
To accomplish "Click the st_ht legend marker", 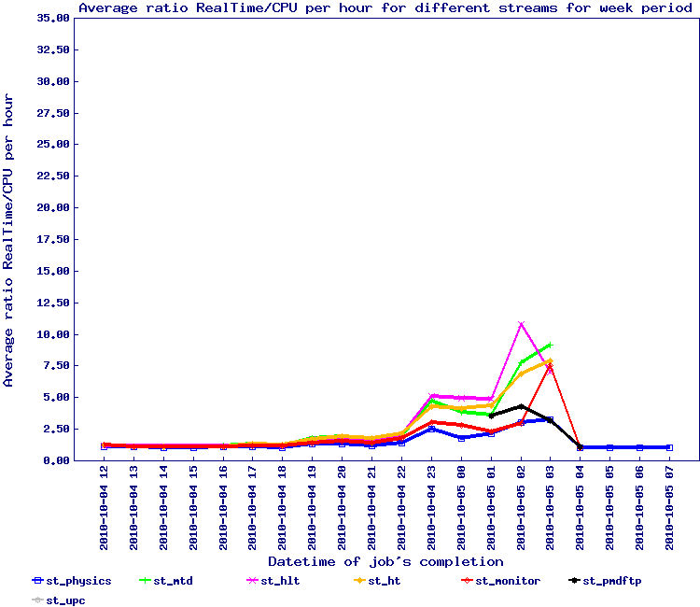I will click(359, 581).
